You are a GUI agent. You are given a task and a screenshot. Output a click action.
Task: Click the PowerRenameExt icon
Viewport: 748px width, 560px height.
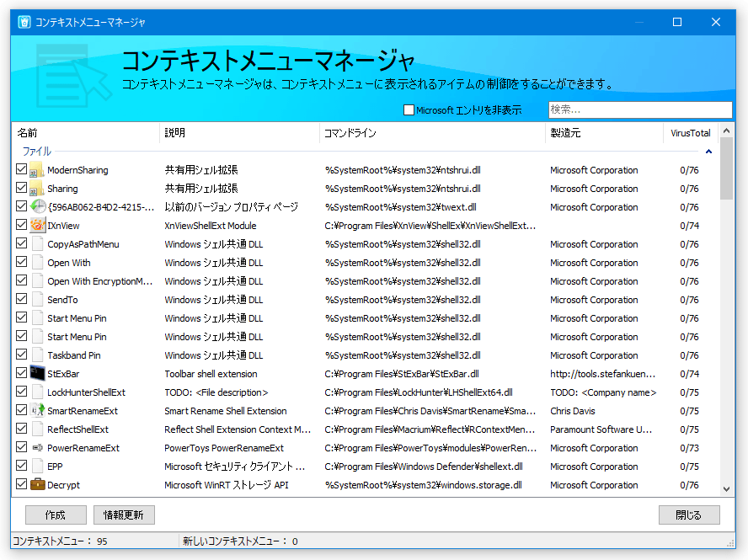click(x=37, y=448)
